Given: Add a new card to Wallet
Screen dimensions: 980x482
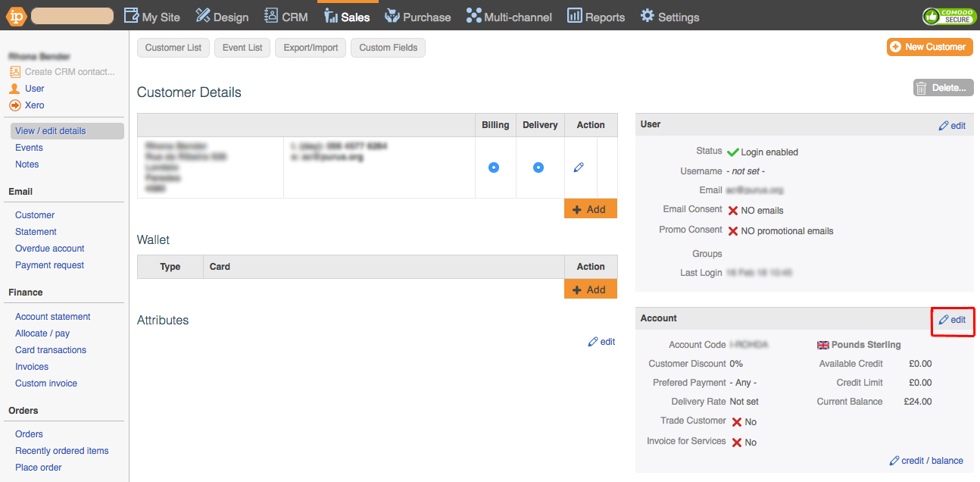Looking at the screenshot, I should pyautogui.click(x=589, y=290).
